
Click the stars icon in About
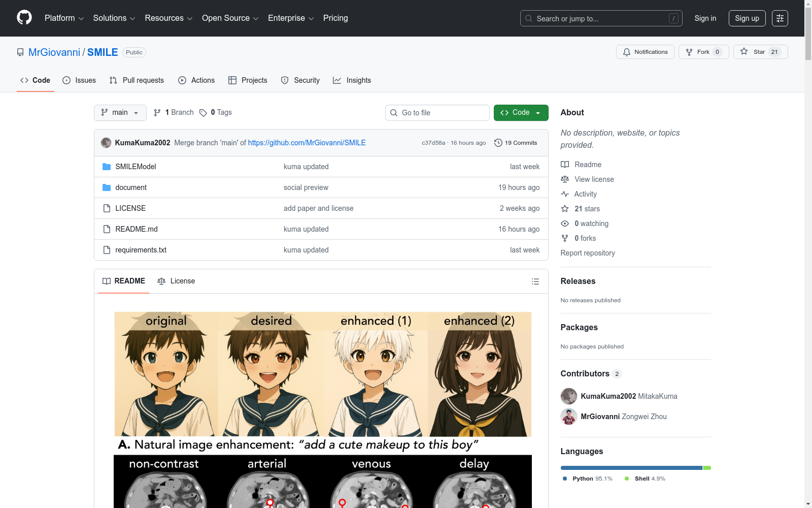[565, 209]
